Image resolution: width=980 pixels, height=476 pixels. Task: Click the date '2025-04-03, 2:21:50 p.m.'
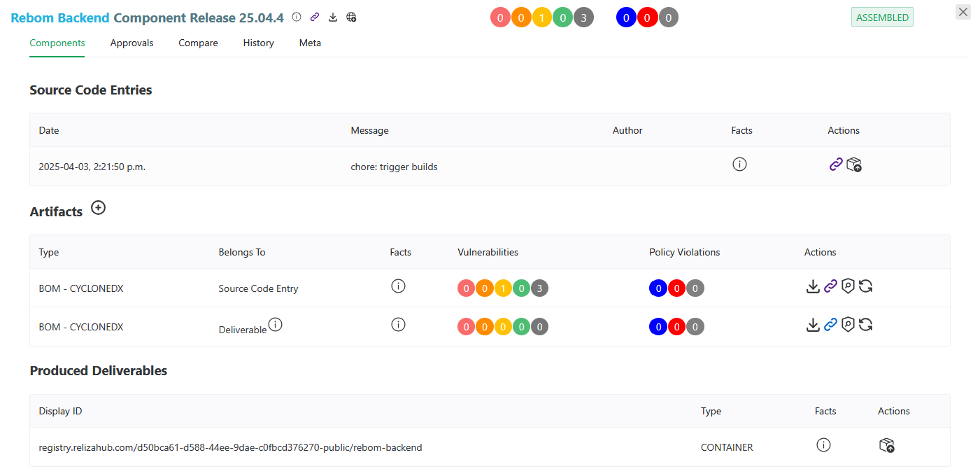pos(92,167)
